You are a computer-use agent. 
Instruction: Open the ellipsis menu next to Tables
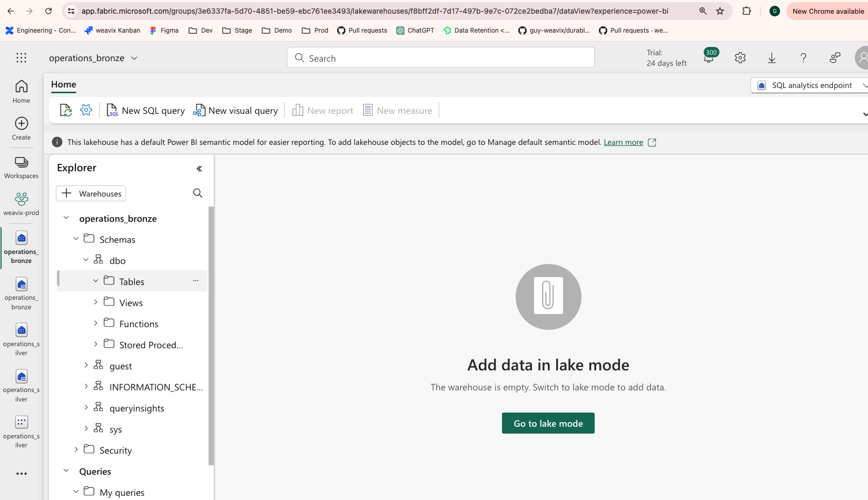(195, 280)
